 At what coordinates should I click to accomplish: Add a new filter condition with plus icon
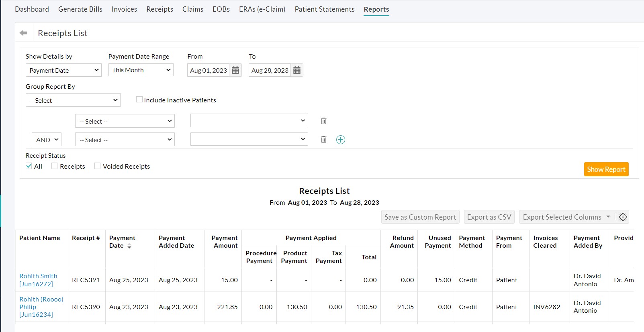point(341,140)
